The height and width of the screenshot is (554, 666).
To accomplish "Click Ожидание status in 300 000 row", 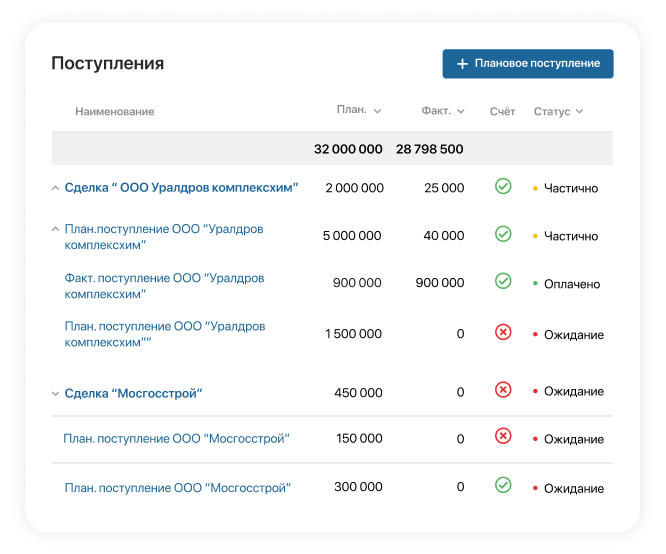I will pyautogui.click(x=574, y=489).
